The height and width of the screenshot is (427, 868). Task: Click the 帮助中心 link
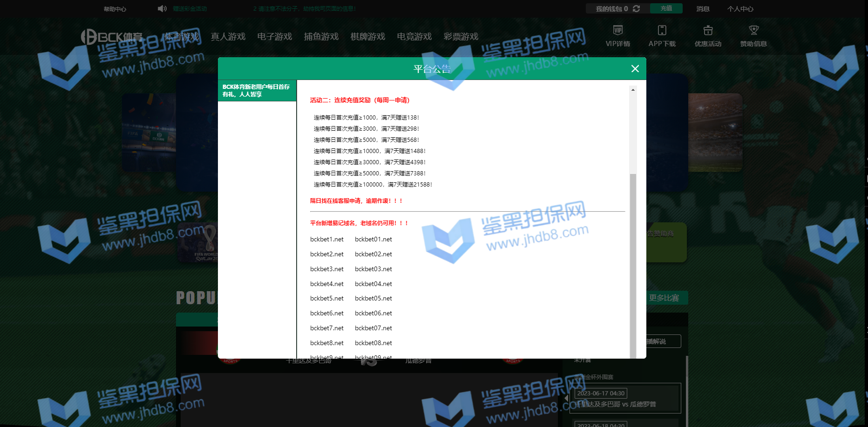point(115,9)
